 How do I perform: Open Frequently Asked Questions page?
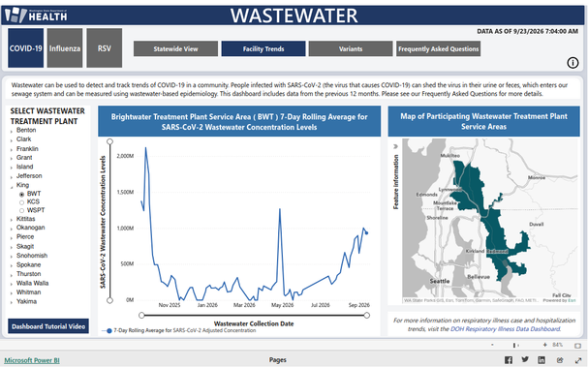(x=439, y=48)
